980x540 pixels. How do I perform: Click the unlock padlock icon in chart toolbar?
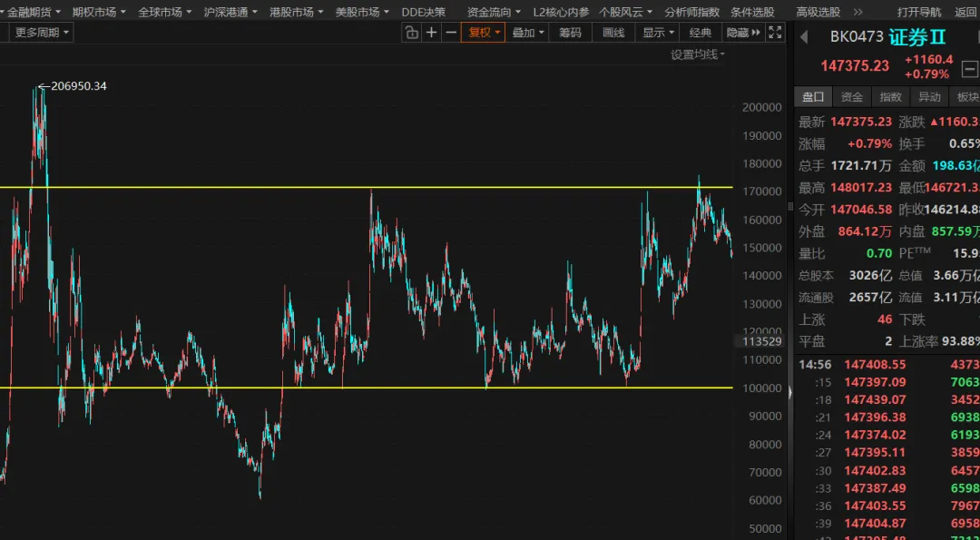(411, 33)
